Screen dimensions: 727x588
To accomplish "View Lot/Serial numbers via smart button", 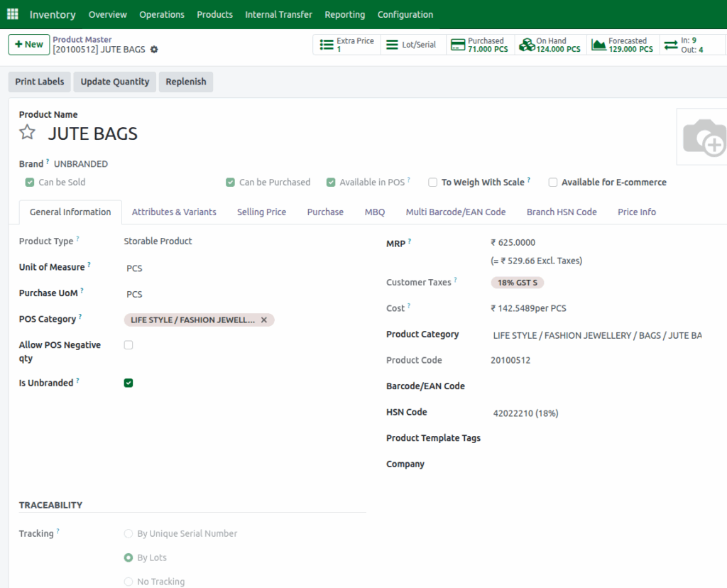I will (x=412, y=44).
